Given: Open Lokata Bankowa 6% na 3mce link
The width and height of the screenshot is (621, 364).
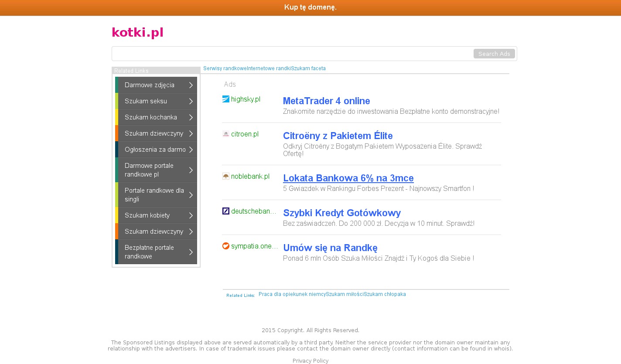Looking at the screenshot, I should (348, 178).
